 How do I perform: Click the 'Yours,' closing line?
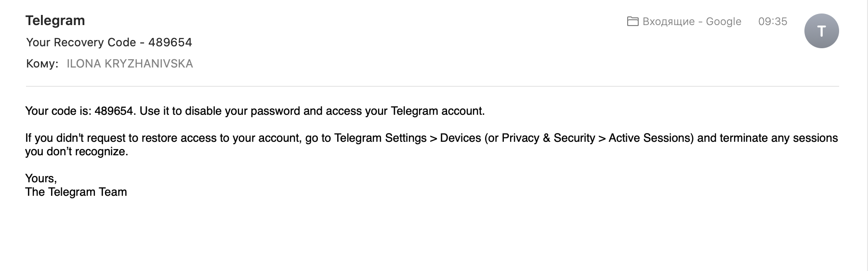[41, 178]
